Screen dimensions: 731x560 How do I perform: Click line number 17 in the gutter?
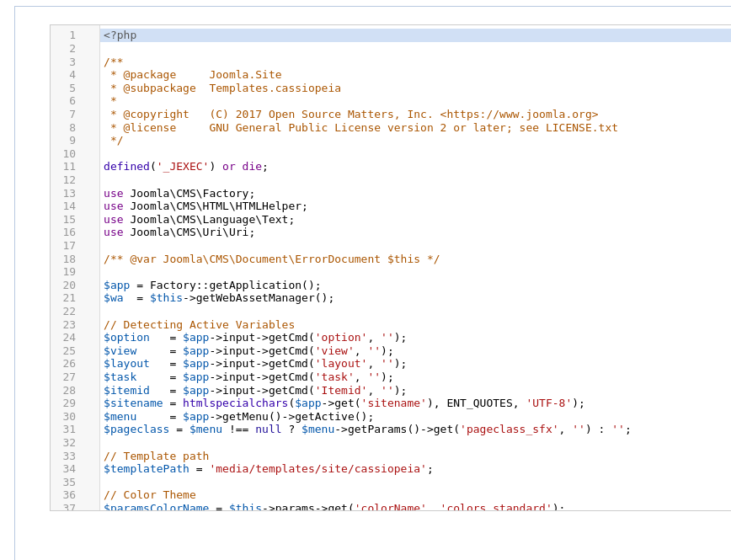tap(69, 246)
